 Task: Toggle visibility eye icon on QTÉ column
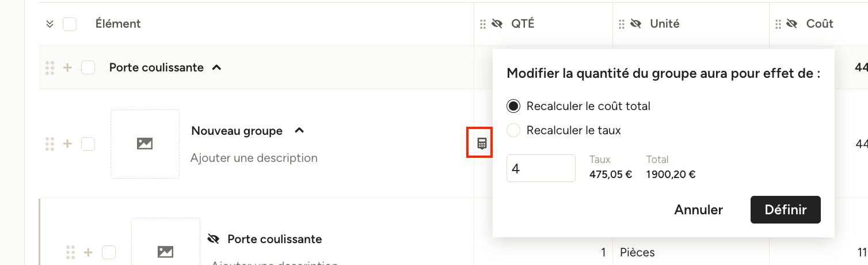point(497,24)
